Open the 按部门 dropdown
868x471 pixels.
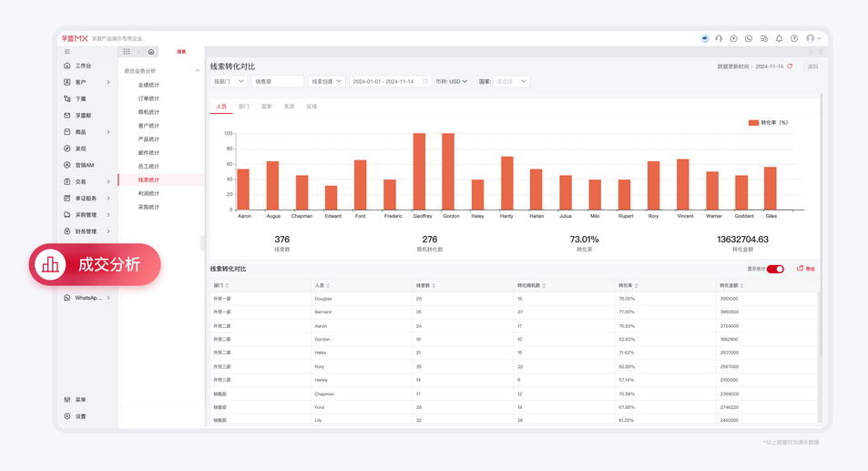(x=229, y=81)
